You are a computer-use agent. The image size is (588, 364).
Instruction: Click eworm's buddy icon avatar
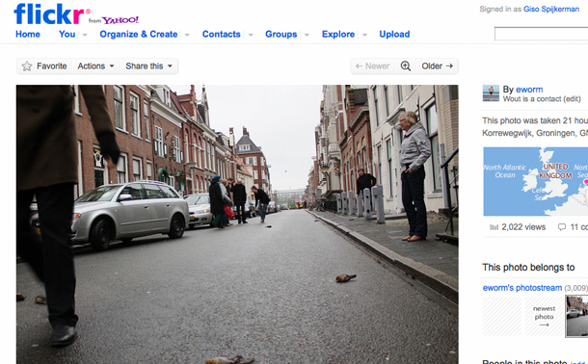[x=491, y=93]
